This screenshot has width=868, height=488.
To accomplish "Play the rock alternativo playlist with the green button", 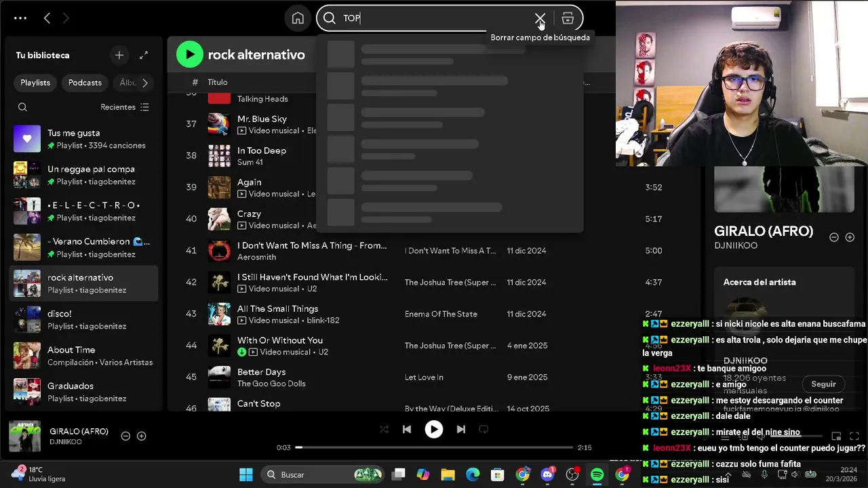I will (x=190, y=54).
